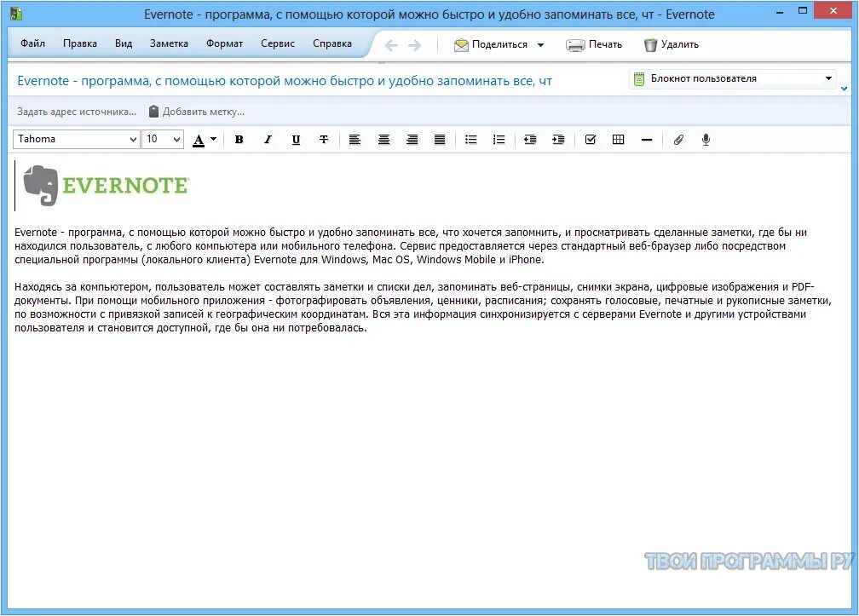Image resolution: width=859 pixels, height=616 pixels.
Task: Open the Вид menu
Action: [x=124, y=43]
